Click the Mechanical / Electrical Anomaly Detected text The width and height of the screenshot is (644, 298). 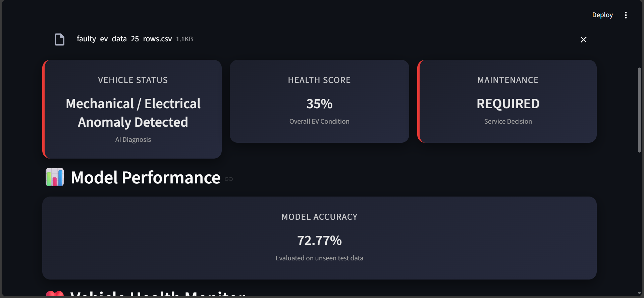coord(133,113)
